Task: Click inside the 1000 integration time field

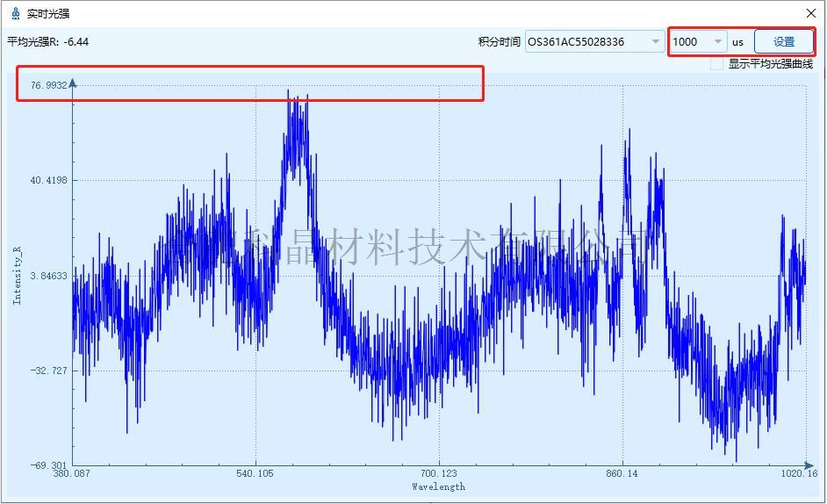Action: [690, 42]
